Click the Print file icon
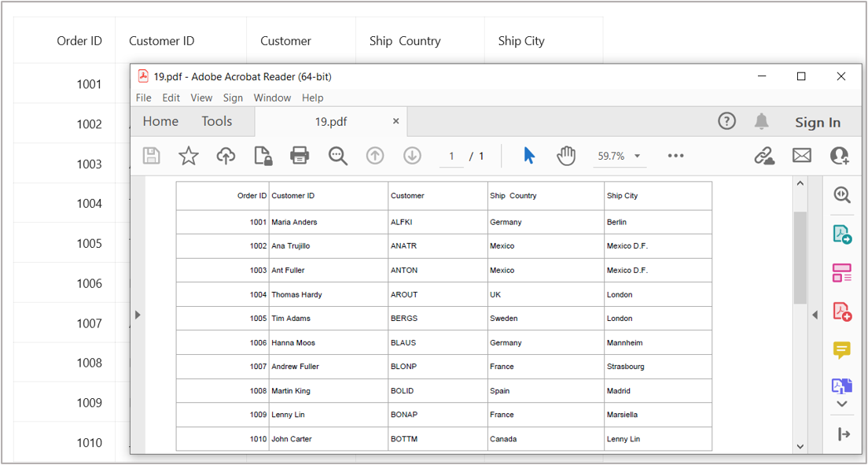The image size is (868, 465). click(300, 156)
